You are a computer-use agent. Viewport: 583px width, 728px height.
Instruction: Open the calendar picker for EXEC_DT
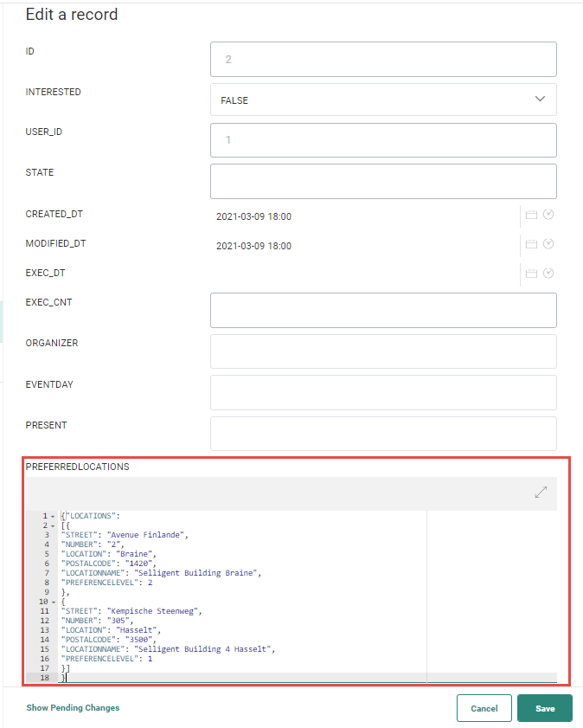[531, 274]
